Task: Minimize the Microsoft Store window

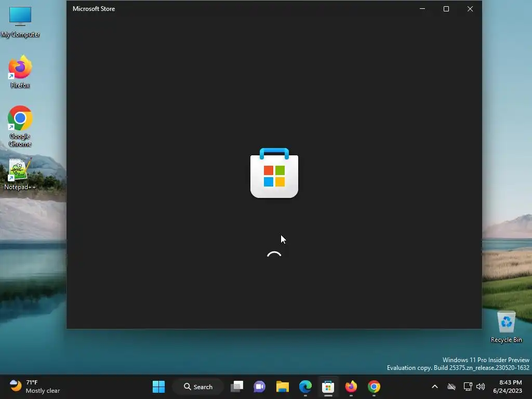Action: click(x=422, y=9)
